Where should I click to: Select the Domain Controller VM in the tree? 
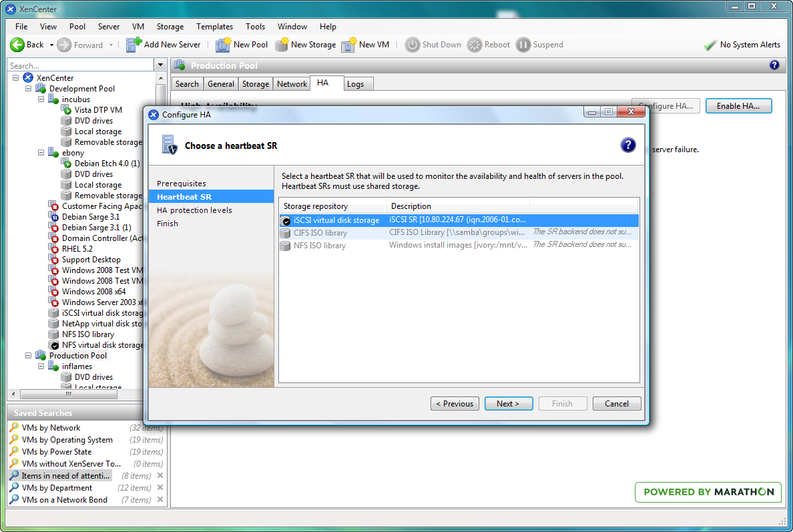(x=102, y=238)
